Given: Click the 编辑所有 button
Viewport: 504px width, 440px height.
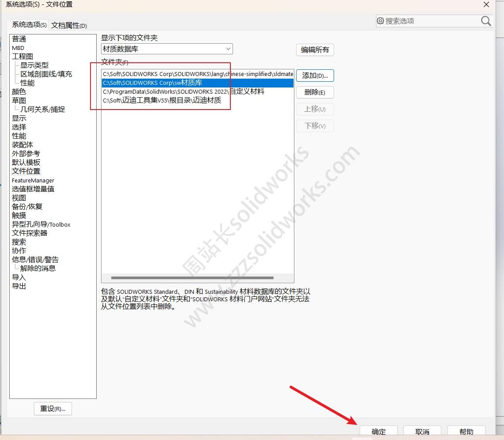Looking at the screenshot, I should tap(315, 50).
